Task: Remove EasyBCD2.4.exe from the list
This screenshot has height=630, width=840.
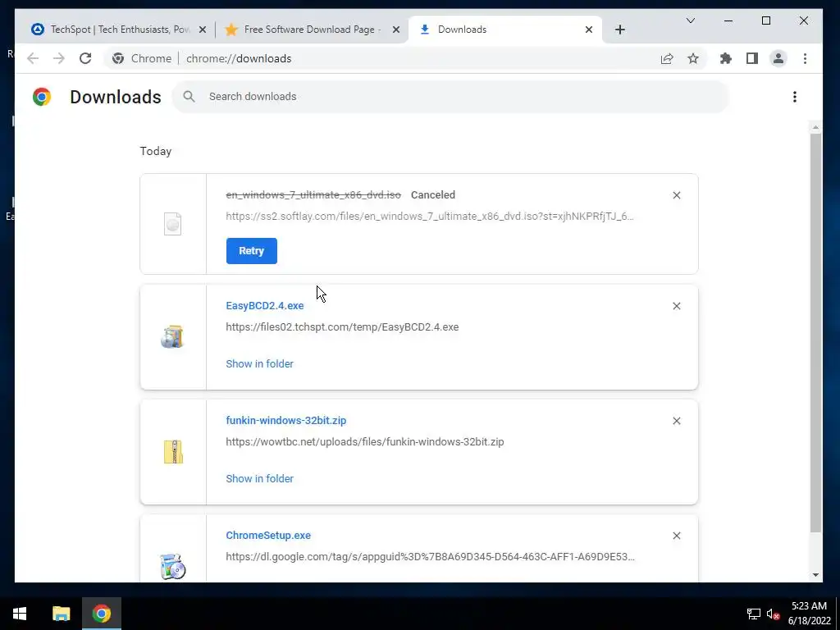Action: pos(677,306)
